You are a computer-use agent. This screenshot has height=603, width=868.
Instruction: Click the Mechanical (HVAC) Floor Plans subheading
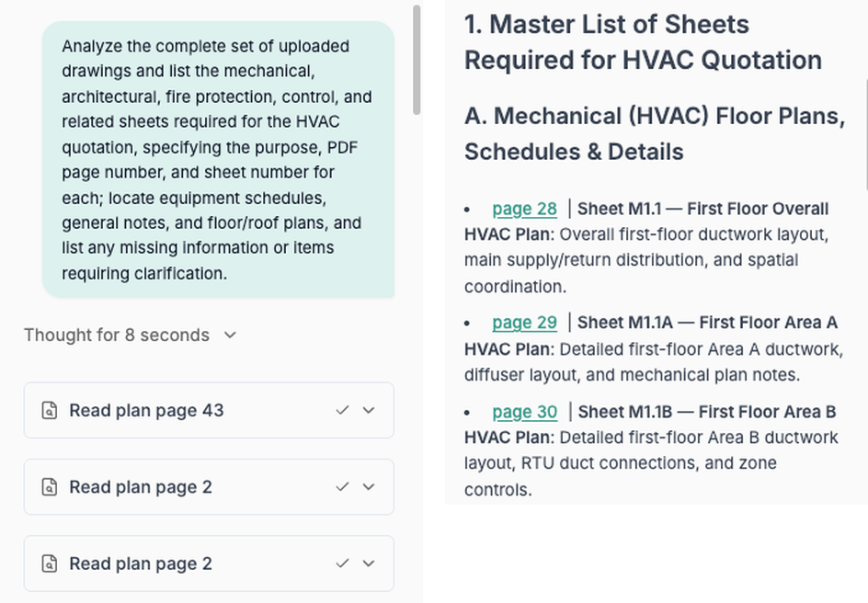point(655,133)
